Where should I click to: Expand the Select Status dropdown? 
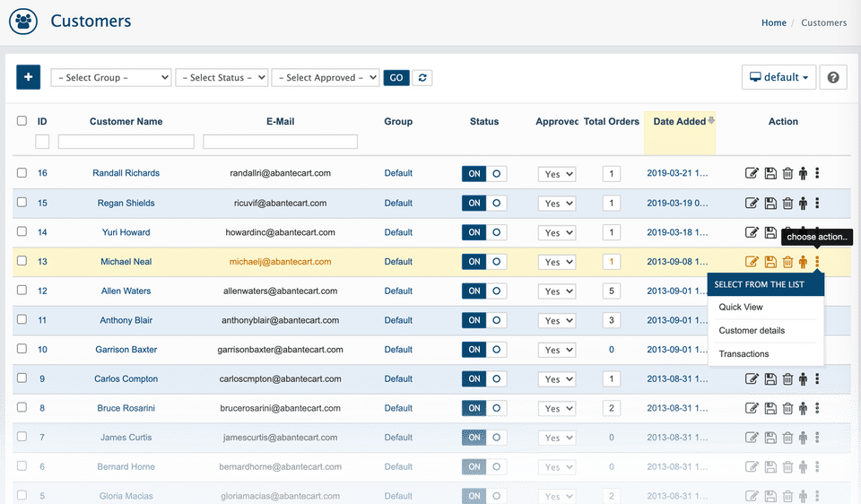[222, 78]
